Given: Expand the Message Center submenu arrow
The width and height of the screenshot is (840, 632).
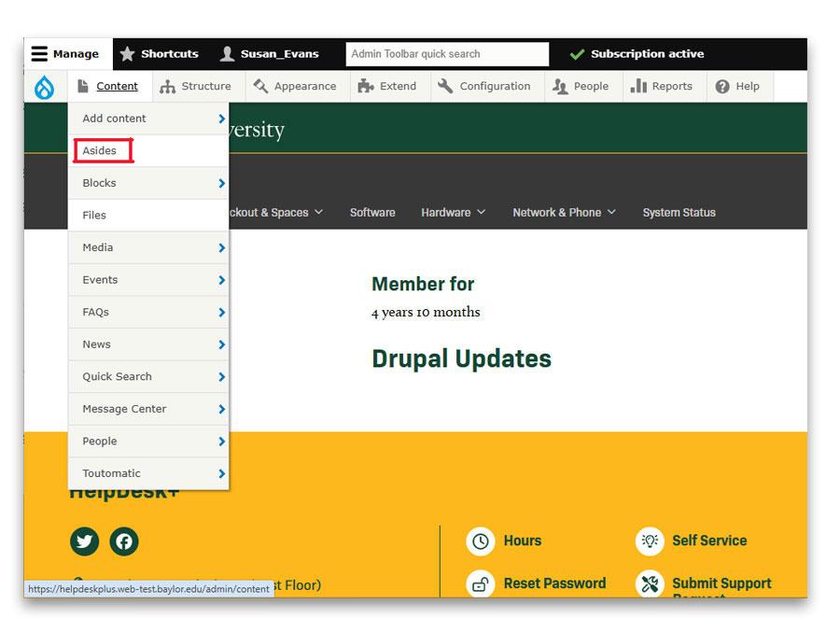Looking at the screenshot, I should (222, 409).
